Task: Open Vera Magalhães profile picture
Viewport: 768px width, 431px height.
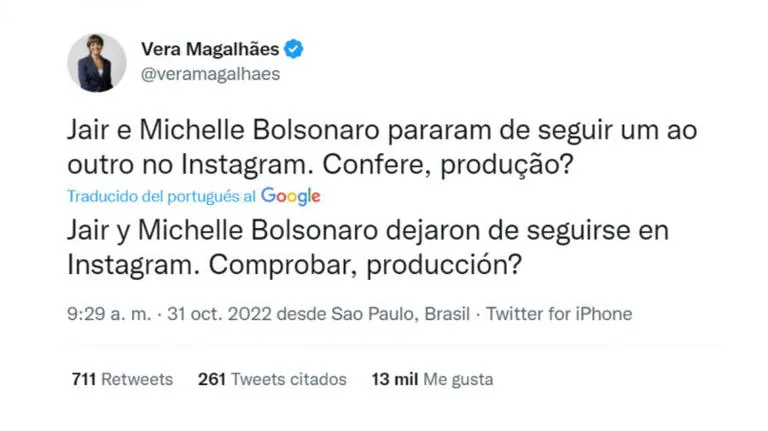Action: 97,62
